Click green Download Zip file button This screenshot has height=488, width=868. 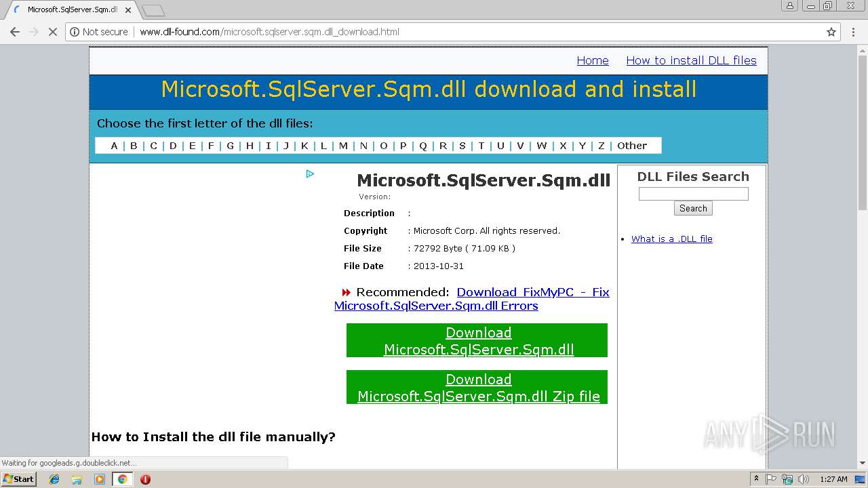point(477,387)
